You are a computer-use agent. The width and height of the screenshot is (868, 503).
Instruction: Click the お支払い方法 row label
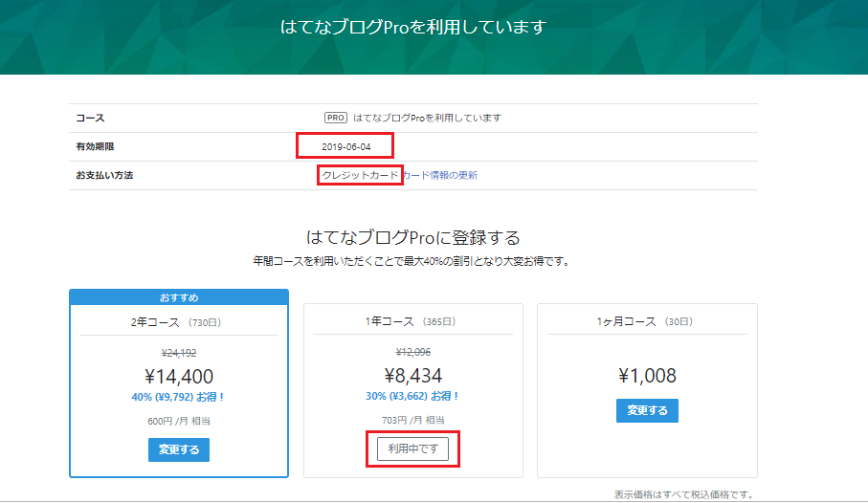(x=104, y=175)
